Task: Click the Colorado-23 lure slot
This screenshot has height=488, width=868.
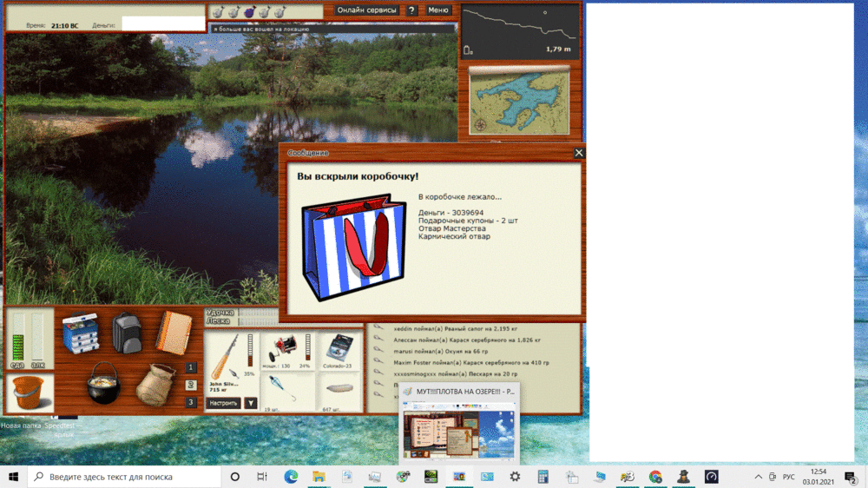Action: click(338, 349)
